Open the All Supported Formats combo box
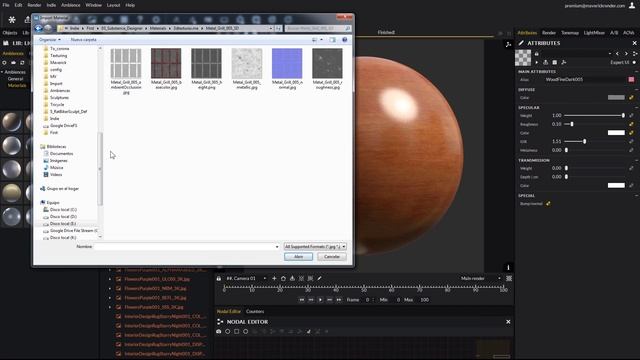 tap(315, 247)
